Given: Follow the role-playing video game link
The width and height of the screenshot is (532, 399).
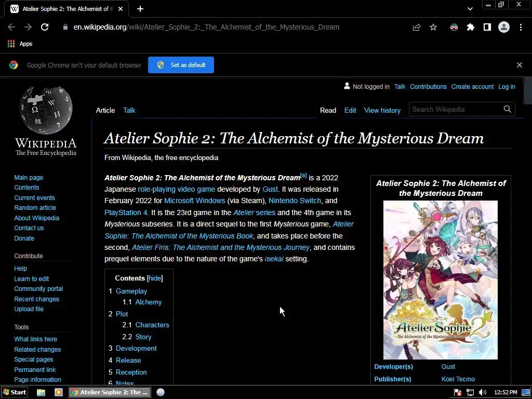Looking at the screenshot, I should coord(177,189).
